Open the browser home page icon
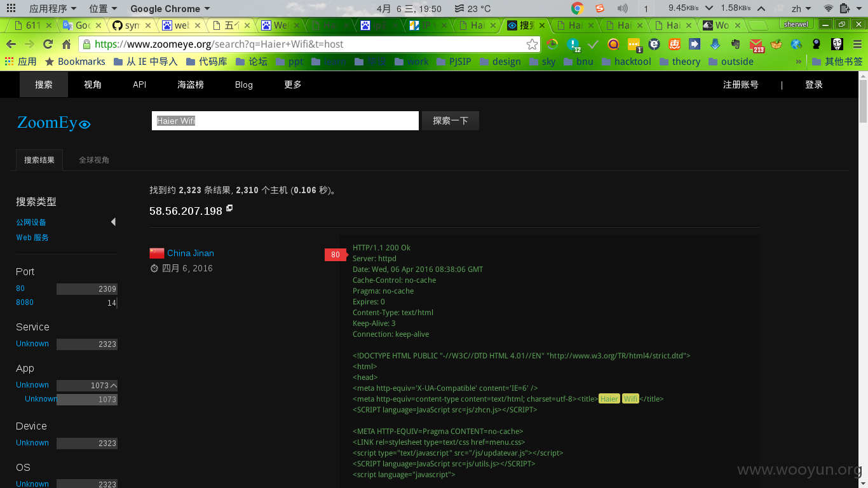The width and height of the screenshot is (868, 488). click(x=66, y=44)
